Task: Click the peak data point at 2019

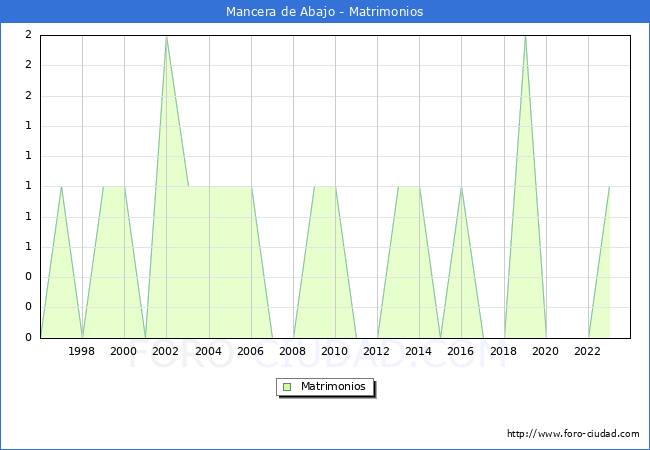Action: [525, 36]
